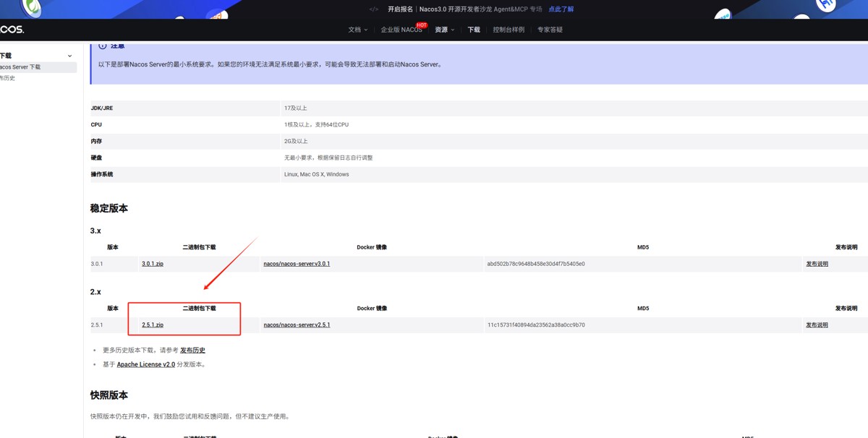
Task: Click the MD5 value abd502b78c9648b458e30d4f7b5405e0
Action: (536, 264)
